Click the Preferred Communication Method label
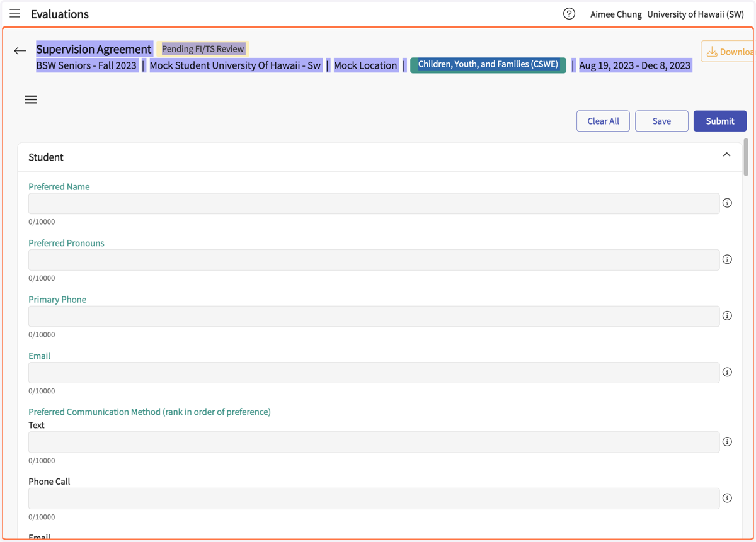The height and width of the screenshot is (542, 756). pos(149,412)
